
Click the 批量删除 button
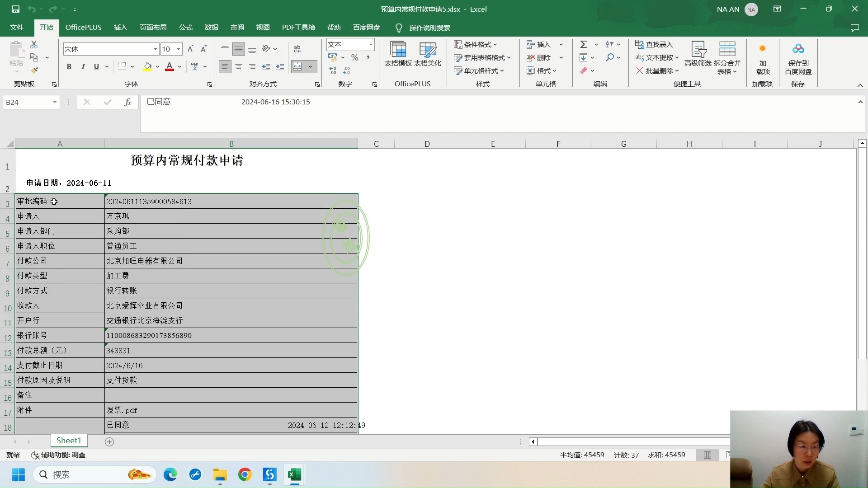point(657,70)
